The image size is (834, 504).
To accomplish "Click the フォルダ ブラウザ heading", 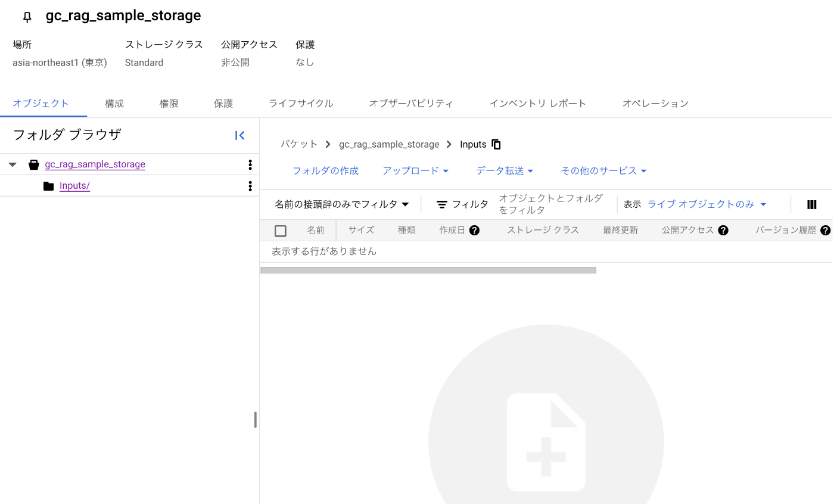I will (x=67, y=135).
